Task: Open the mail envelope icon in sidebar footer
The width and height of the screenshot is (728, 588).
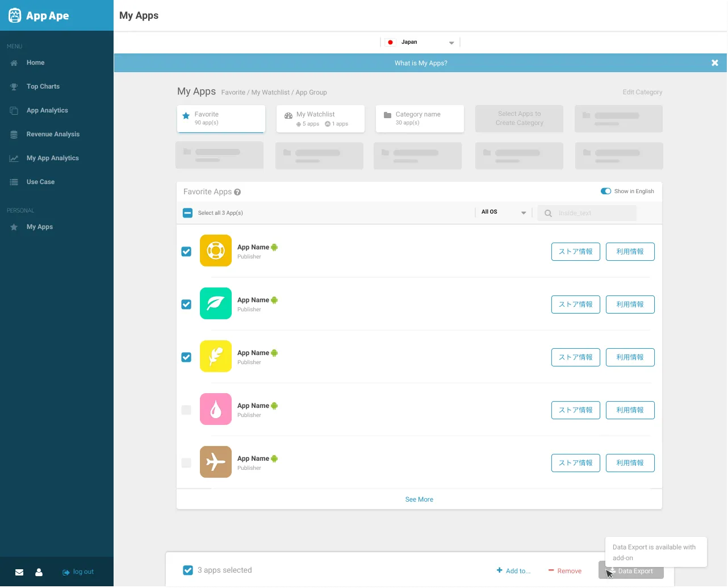Action: tap(19, 573)
